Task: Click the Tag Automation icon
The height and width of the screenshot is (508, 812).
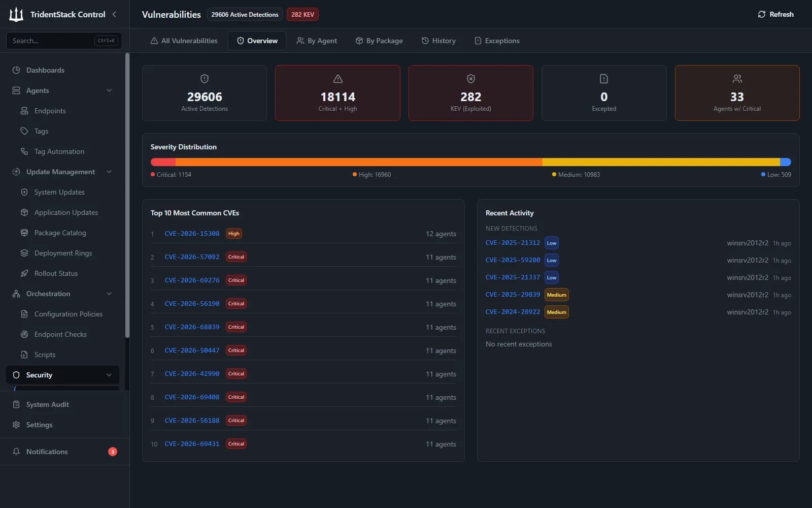Action: tap(24, 151)
